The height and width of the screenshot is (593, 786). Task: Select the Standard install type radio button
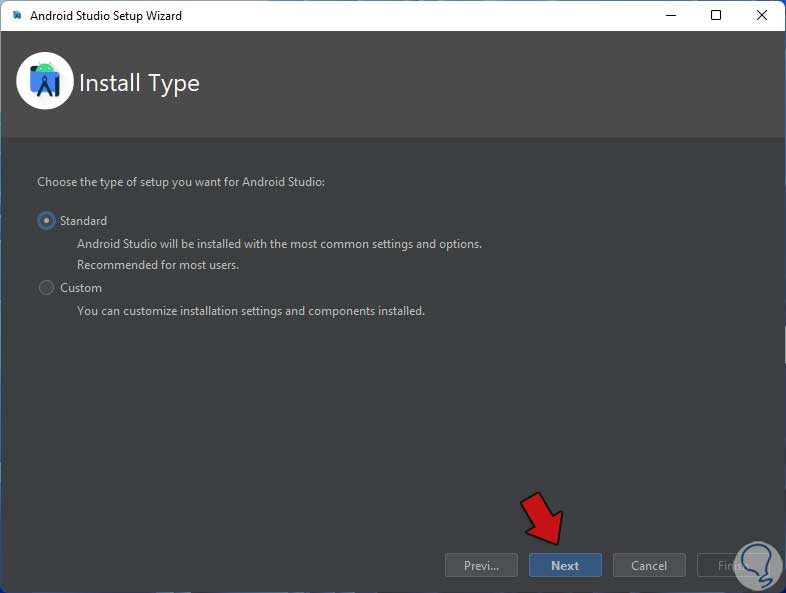(46, 221)
